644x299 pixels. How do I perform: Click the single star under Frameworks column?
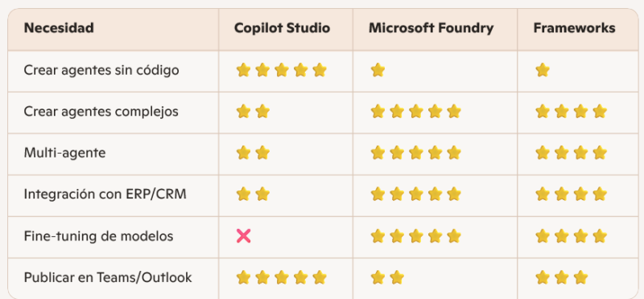pyautogui.click(x=543, y=70)
